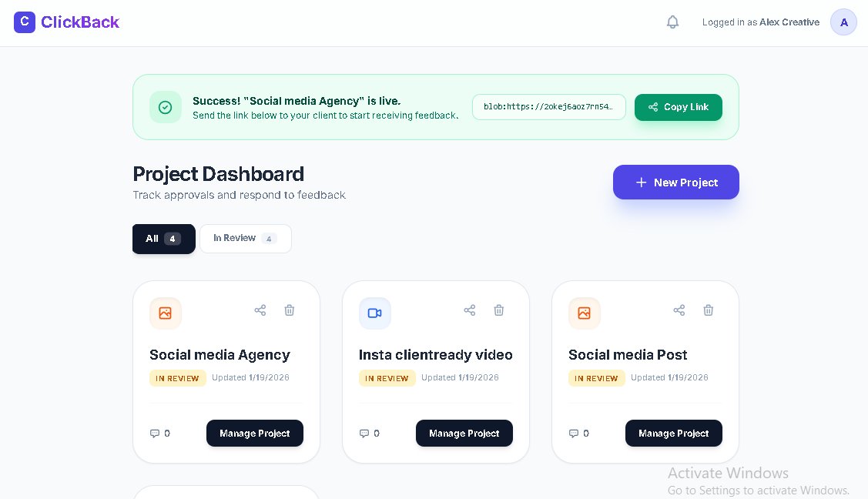Screen dimensions: 868x499
Task: Click the Social media Post title
Action: [628, 354]
